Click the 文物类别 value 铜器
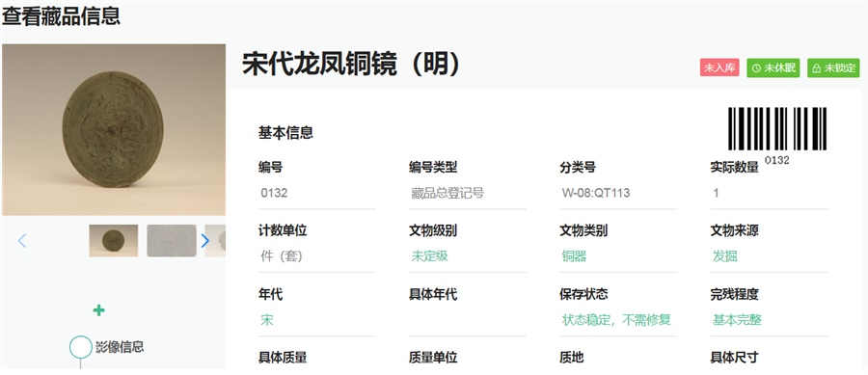 click(x=574, y=256)
